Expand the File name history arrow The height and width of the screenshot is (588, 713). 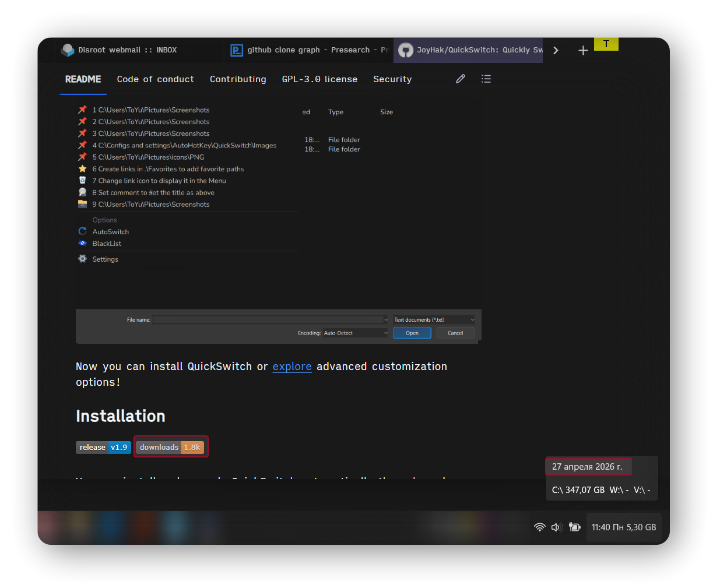tap(385, 319)
